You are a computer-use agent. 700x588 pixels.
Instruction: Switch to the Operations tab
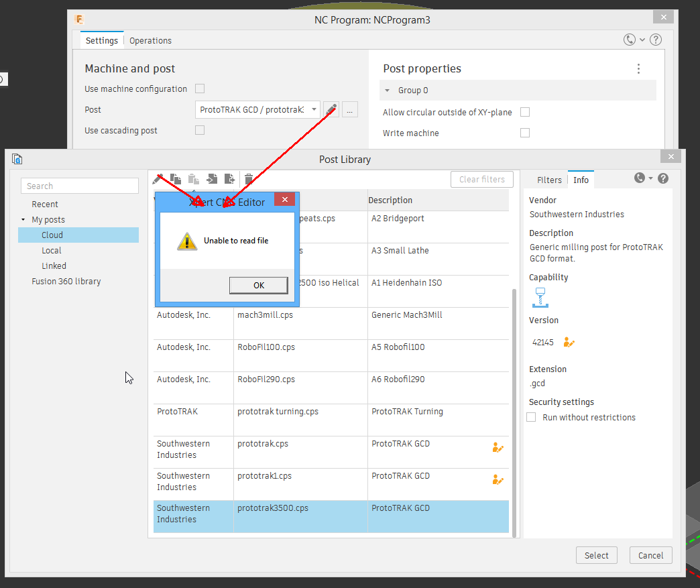pyautogui.click(x=150, y=40)
